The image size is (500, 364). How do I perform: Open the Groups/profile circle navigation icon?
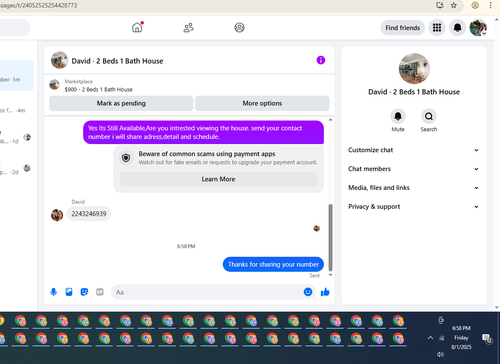pos(239,27)
